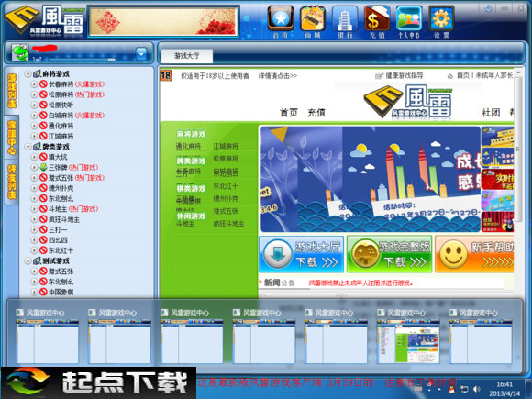
Task: Click the network tray icon
Action: [464, 389]
